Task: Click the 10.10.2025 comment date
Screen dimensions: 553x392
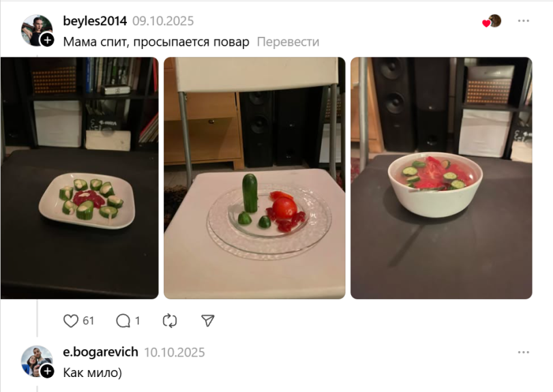Action: [175, 352]
